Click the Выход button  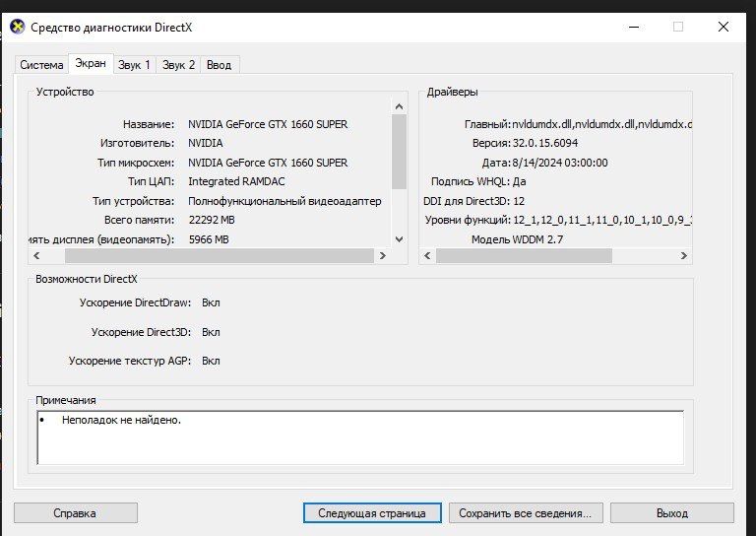672,512
